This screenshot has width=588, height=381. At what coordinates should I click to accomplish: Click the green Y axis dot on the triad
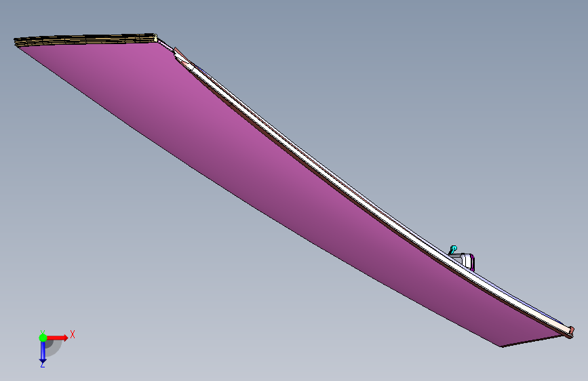pos(43,338)
